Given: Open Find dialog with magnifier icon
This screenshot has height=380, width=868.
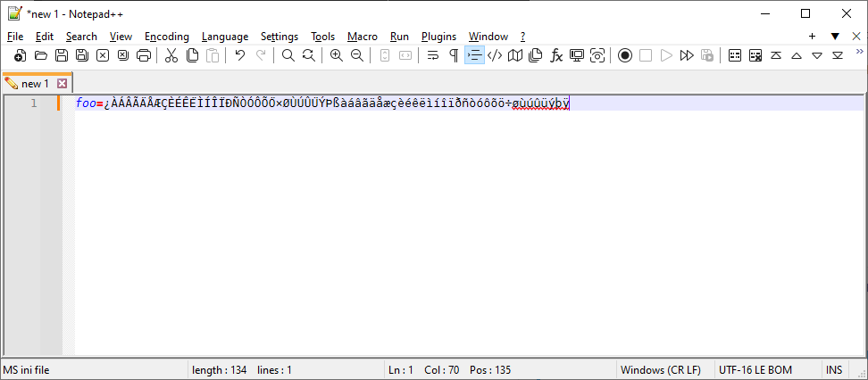Looking at the screenshot, I should [288, 55].
